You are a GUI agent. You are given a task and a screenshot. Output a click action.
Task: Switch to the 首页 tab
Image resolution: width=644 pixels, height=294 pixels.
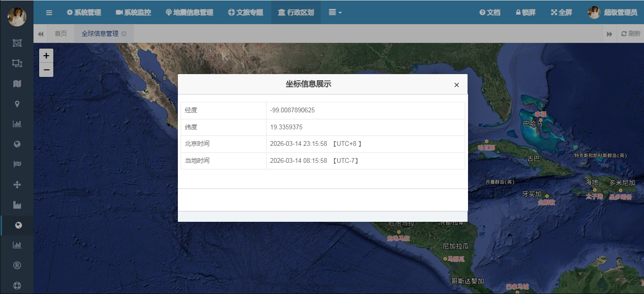(x=61, y=34)
